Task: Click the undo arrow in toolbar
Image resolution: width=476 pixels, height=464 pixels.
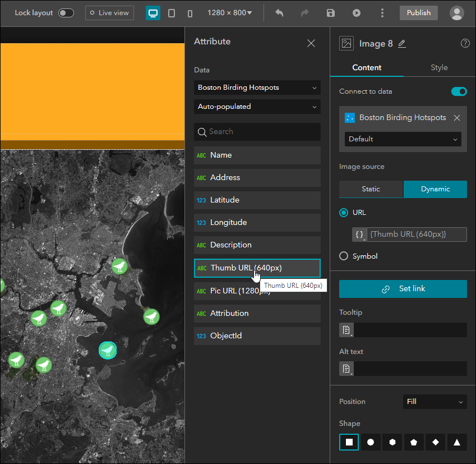Action: coord(279,13)
